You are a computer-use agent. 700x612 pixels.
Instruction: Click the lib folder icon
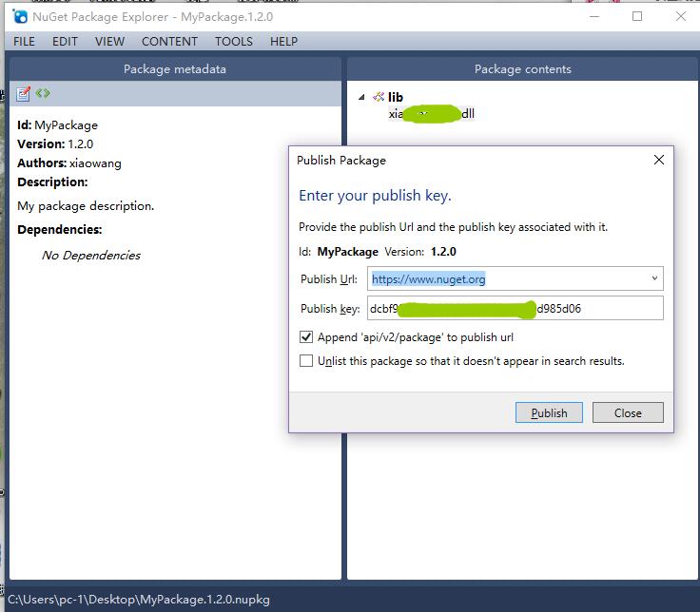click(379, 96)
